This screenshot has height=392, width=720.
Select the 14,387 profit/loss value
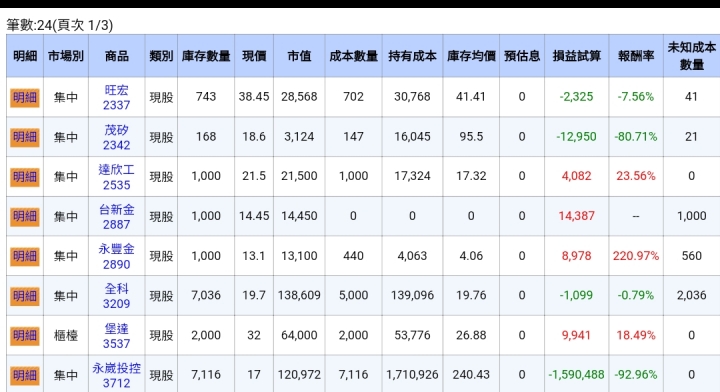[x=576, y=216]
